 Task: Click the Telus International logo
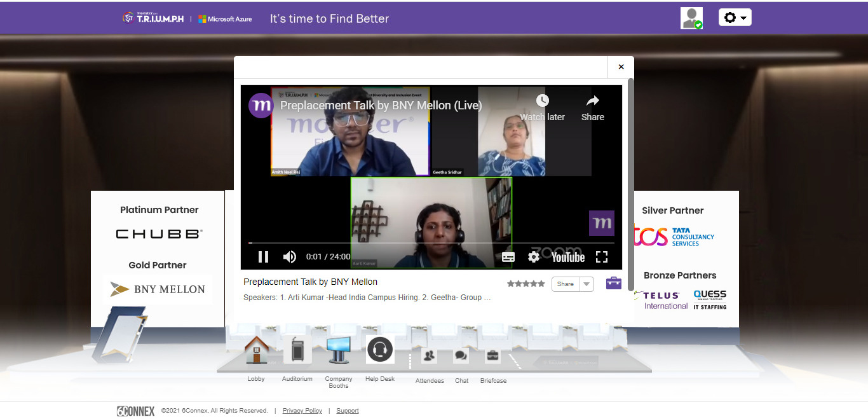pos(661,300)
